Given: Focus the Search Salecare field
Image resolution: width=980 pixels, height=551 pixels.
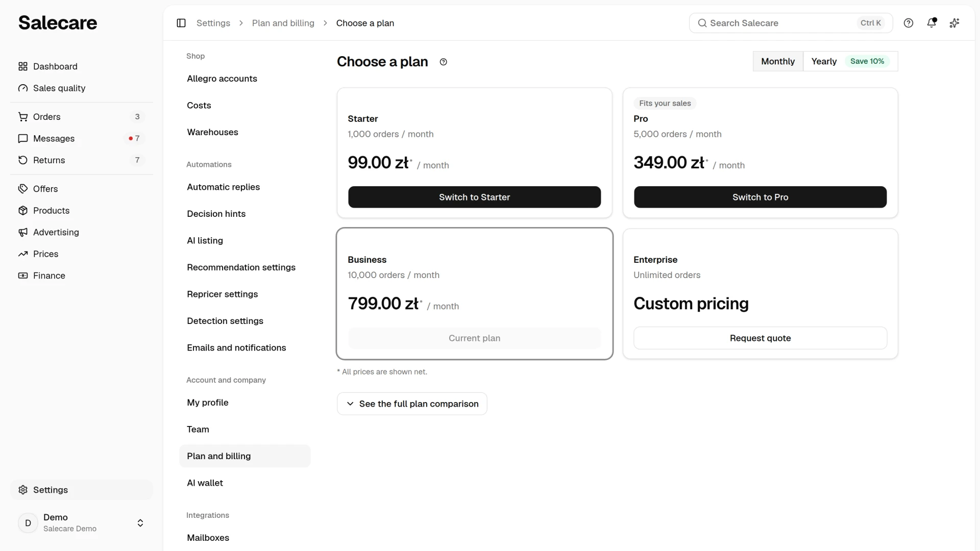Looking at the screenshot, I should (x=791, y=23).
